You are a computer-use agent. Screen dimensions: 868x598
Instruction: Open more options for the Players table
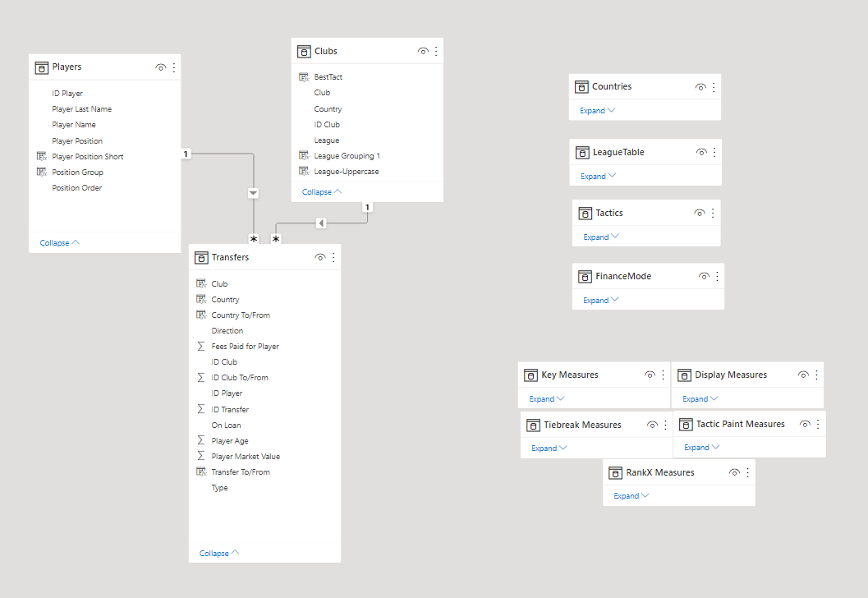(174, 67)
